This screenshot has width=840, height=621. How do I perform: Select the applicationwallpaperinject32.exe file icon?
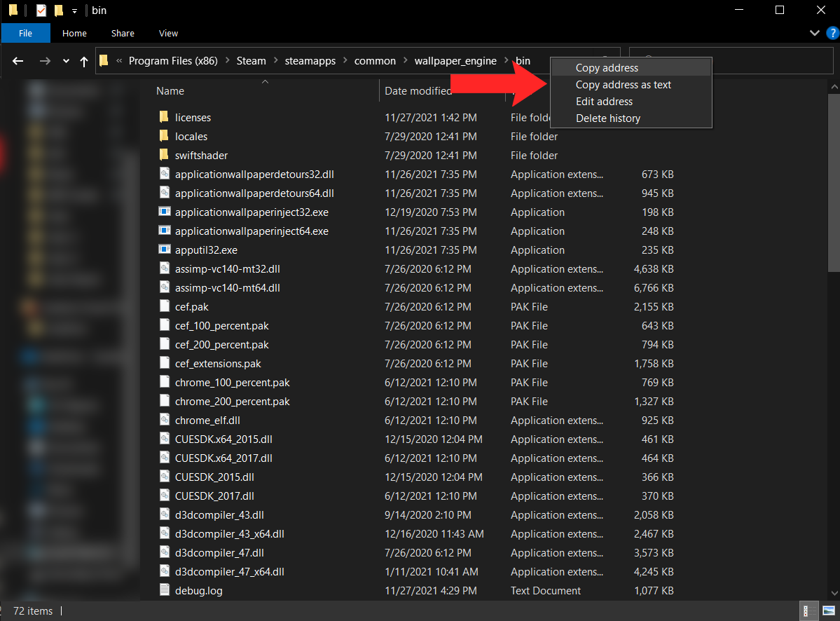click(x=165, y=212)
